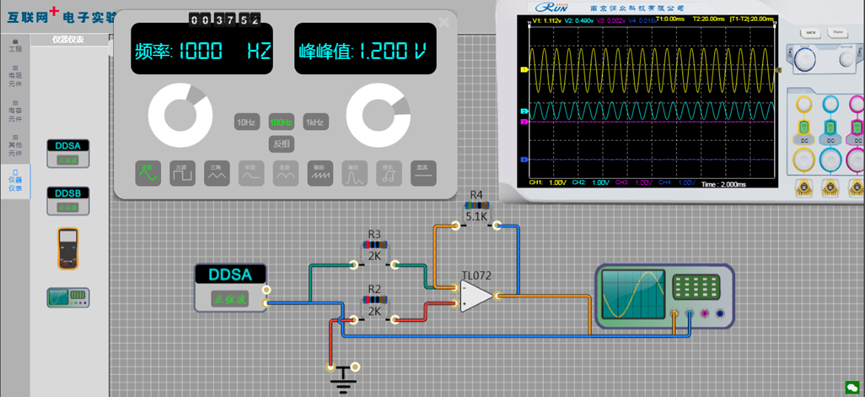
Task: Switch to the 1kHz frequency range
Action: point(316,122)
